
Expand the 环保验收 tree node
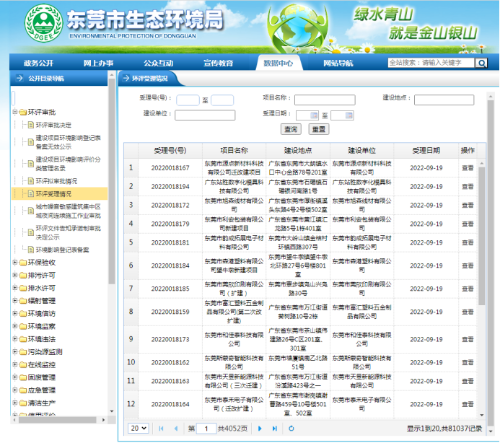pos(15,263)
